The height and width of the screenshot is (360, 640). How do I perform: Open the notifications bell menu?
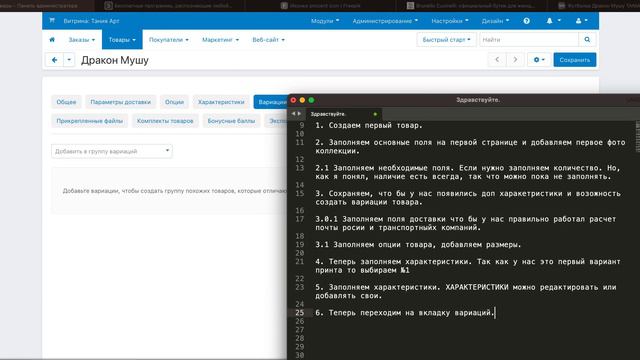[553, 21]
